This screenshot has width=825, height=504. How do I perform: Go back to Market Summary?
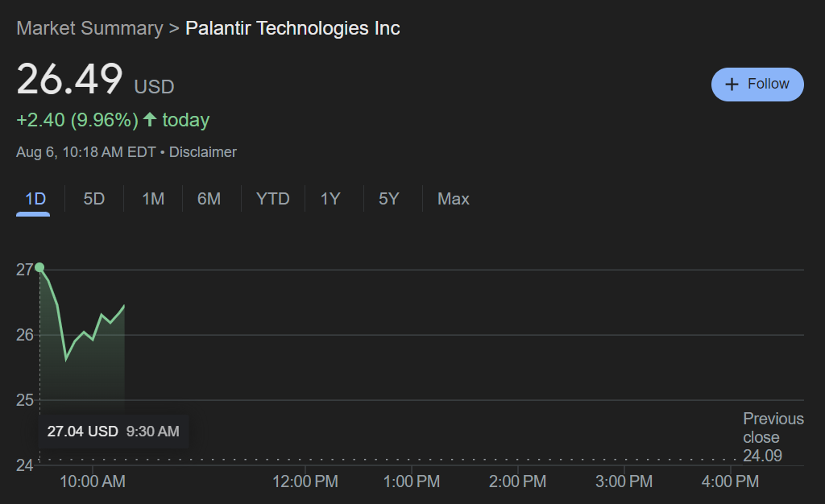coord(90,28)
